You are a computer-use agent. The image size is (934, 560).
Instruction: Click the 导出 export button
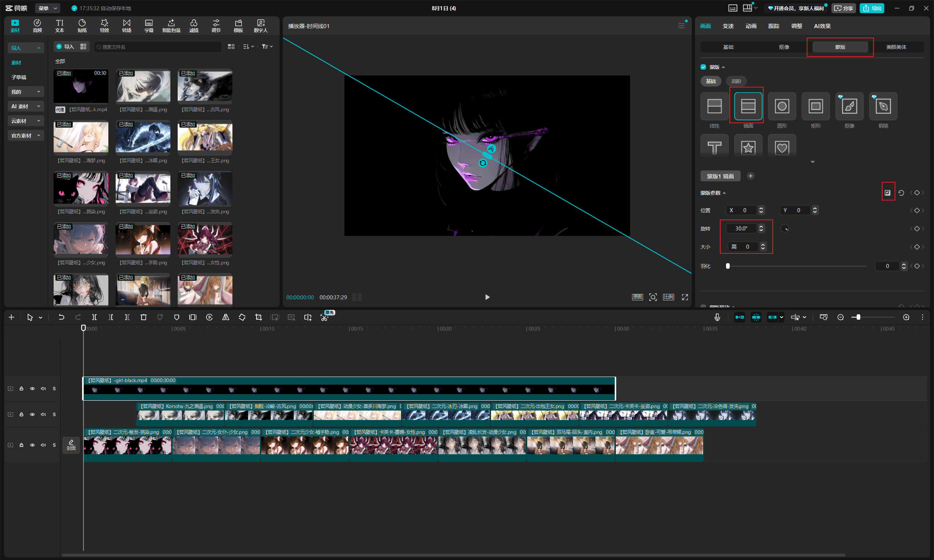[872, 8]
